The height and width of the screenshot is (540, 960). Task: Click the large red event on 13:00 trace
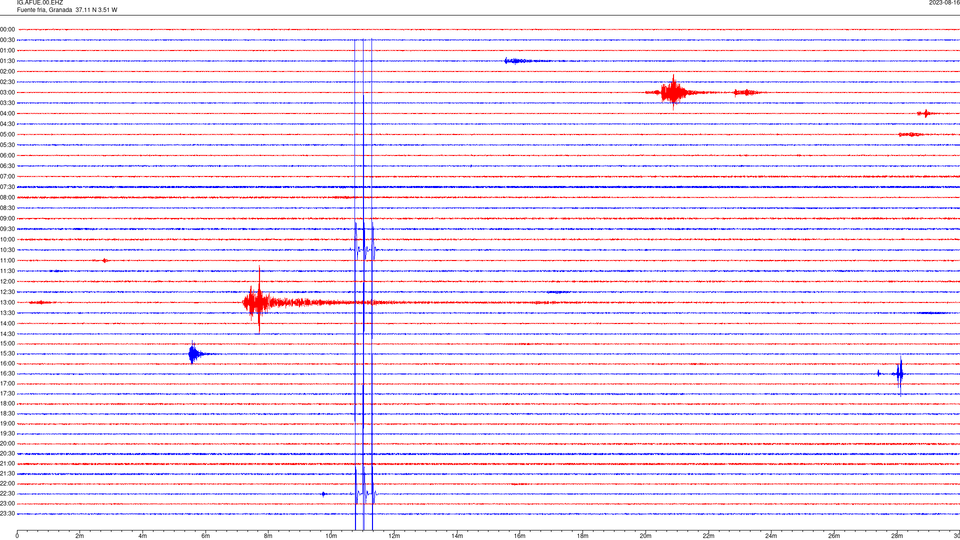click(x=258, y=302)
